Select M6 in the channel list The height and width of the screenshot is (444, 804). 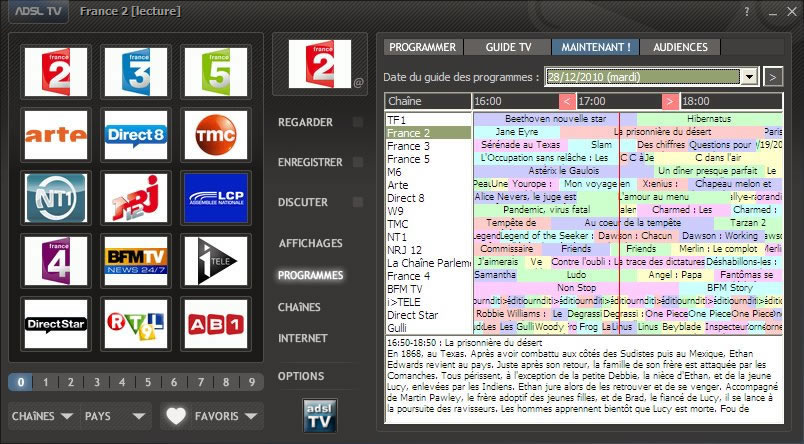tap(428, 172)
